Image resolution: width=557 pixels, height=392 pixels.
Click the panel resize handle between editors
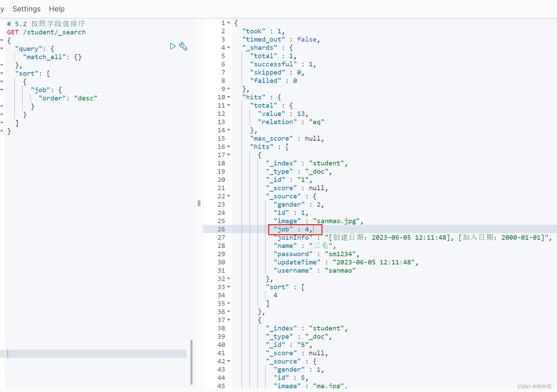point(199,203)
